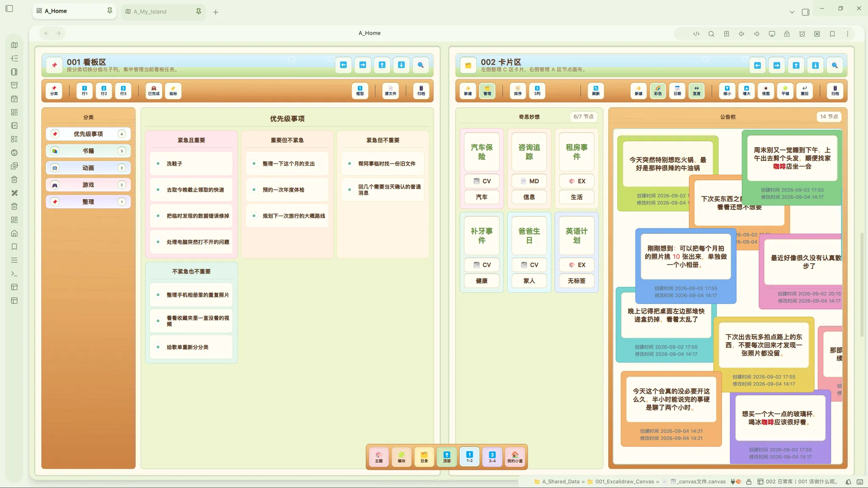Click left arrow in 001 看板区 header
Screen dimensions: 868x488
click(343, 65)
